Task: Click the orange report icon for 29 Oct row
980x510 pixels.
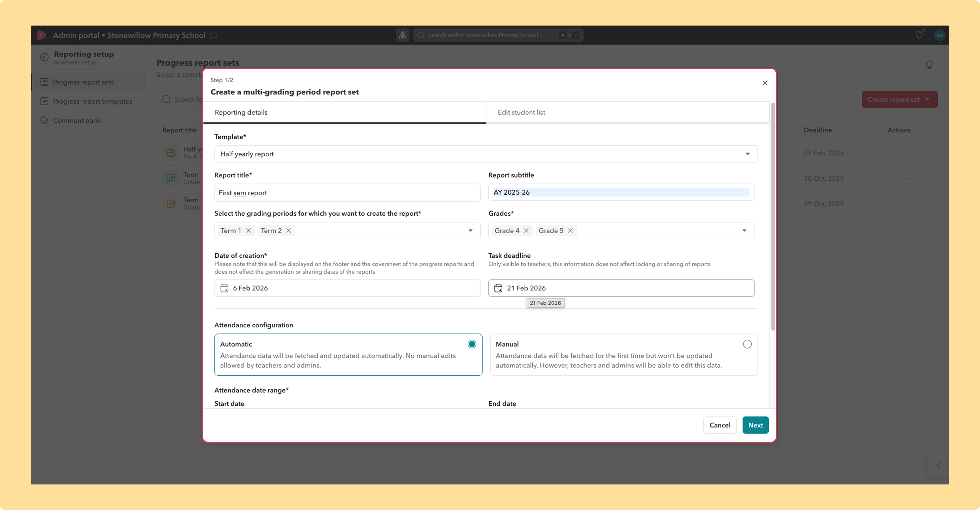Action: coord(171,204)
